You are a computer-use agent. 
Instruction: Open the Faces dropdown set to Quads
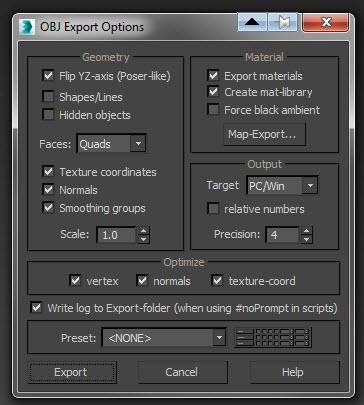pyautogui.click(x=111, y=144)
